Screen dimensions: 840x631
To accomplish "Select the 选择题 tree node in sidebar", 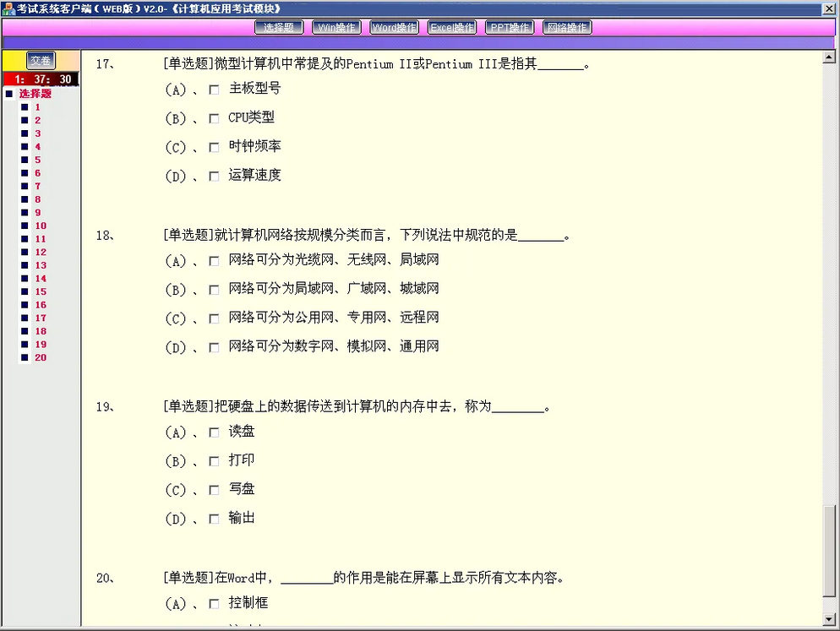I will (x=35, y=94).
